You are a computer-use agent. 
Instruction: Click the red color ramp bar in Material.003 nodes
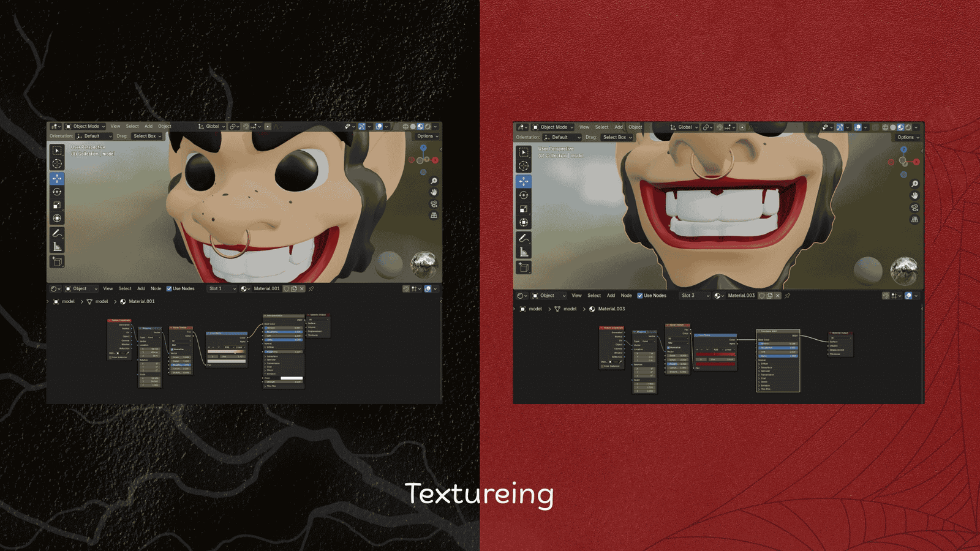(x=715, y=354)
